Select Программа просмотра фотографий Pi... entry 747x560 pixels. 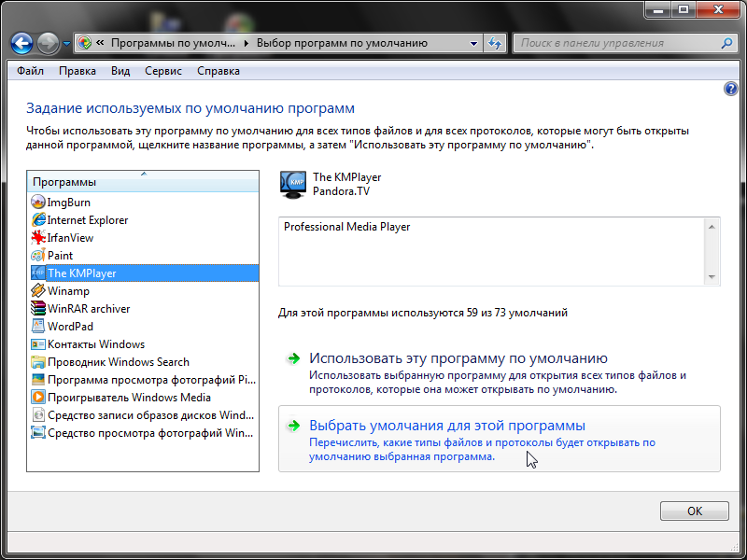pyautogui.click(x=143, y=380)
